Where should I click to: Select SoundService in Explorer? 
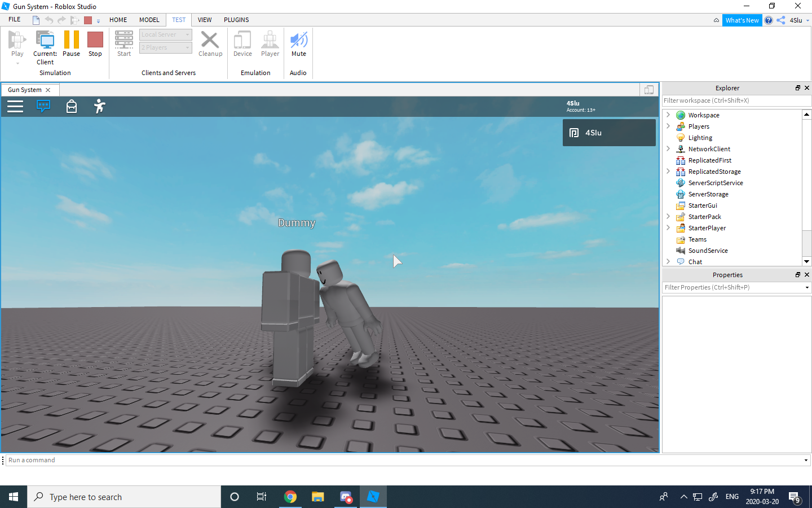pyautogui.click(x=708, y=251)
